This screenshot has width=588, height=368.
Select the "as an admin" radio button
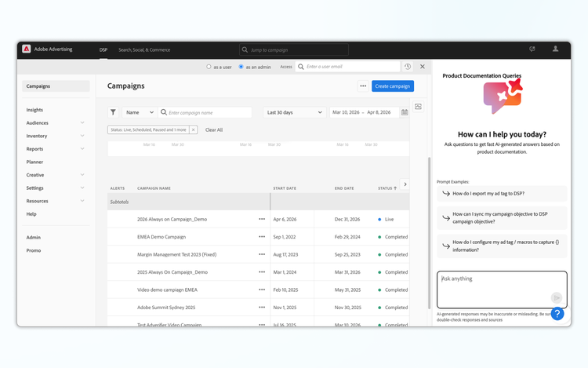241,67
